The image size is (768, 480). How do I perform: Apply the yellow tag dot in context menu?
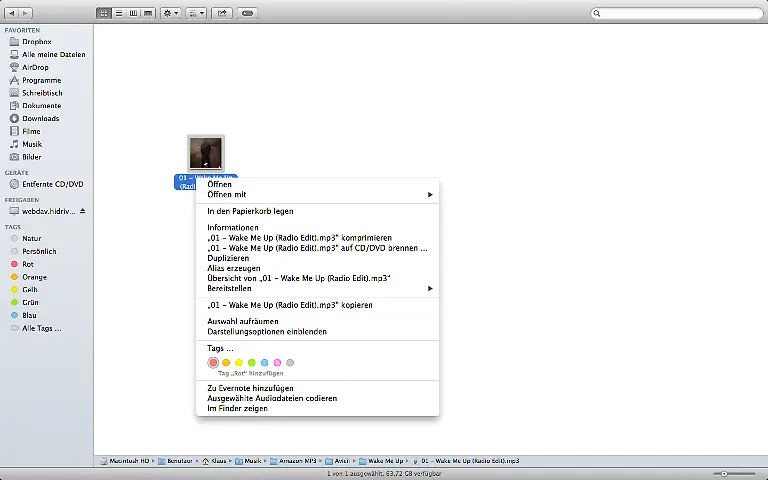tap(239, 362)
